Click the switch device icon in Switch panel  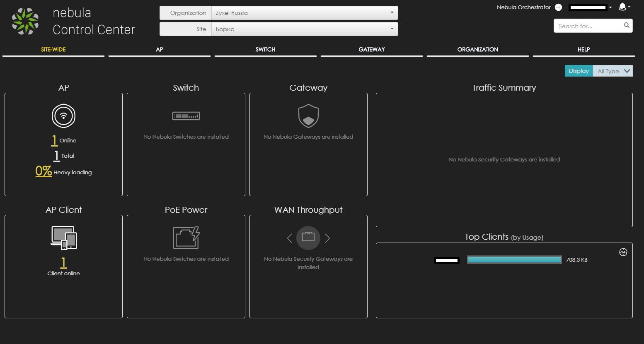click(x=186, y=116)
